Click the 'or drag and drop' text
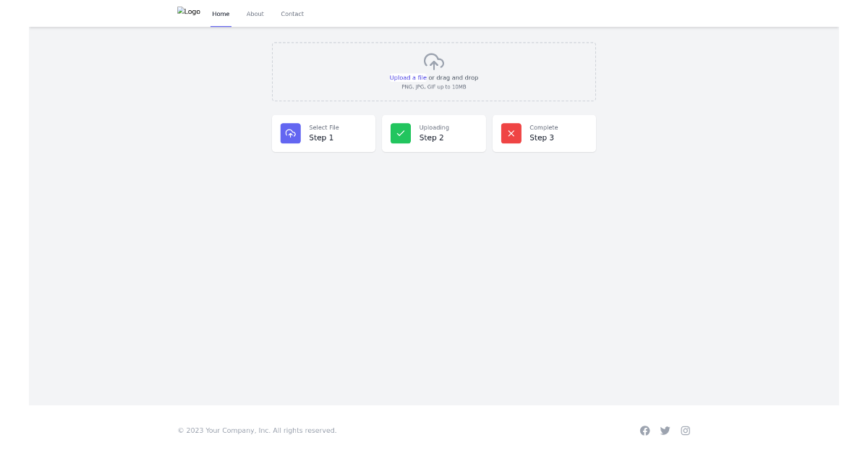868x456 pixels. (x=452, y=77)
